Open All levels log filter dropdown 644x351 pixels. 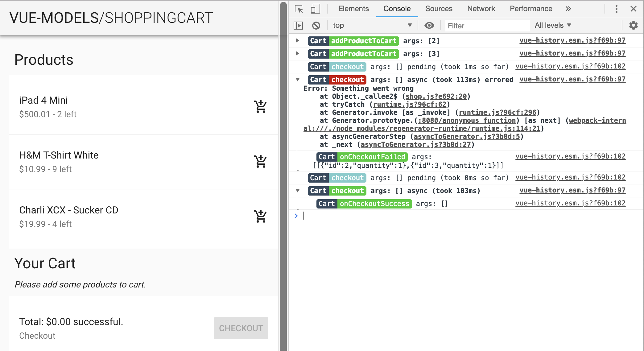553,25
